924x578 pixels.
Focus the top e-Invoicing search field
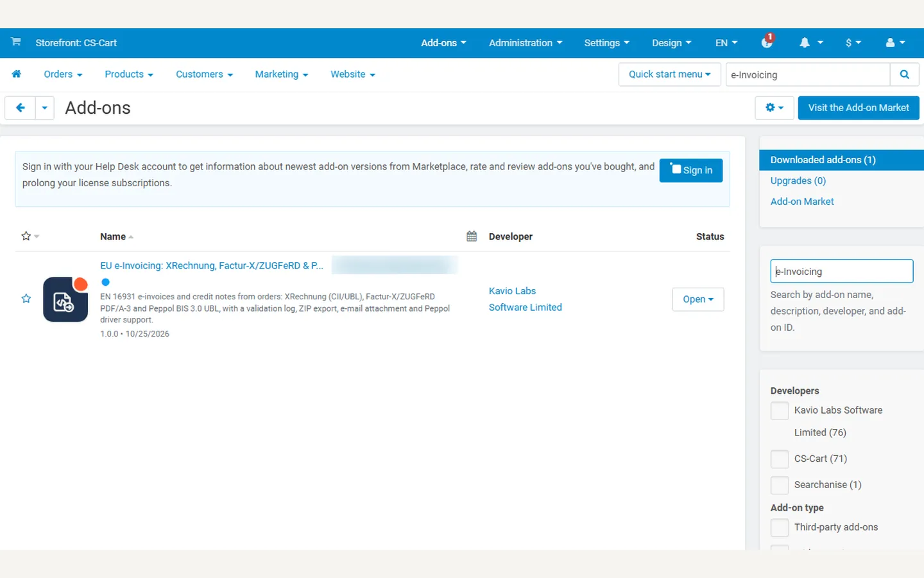(x=808, y=74)
